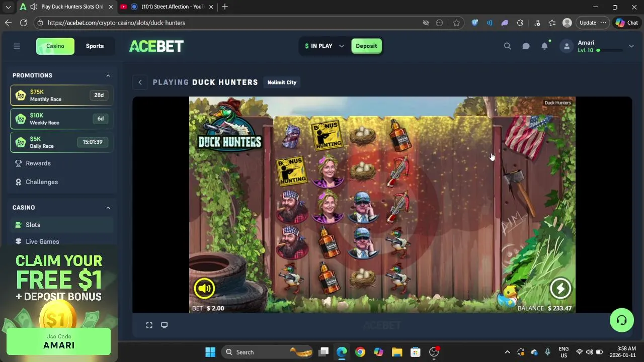Click the Use Code AMARI button
Screen dimensions: 644x362
tap(59, 341)
